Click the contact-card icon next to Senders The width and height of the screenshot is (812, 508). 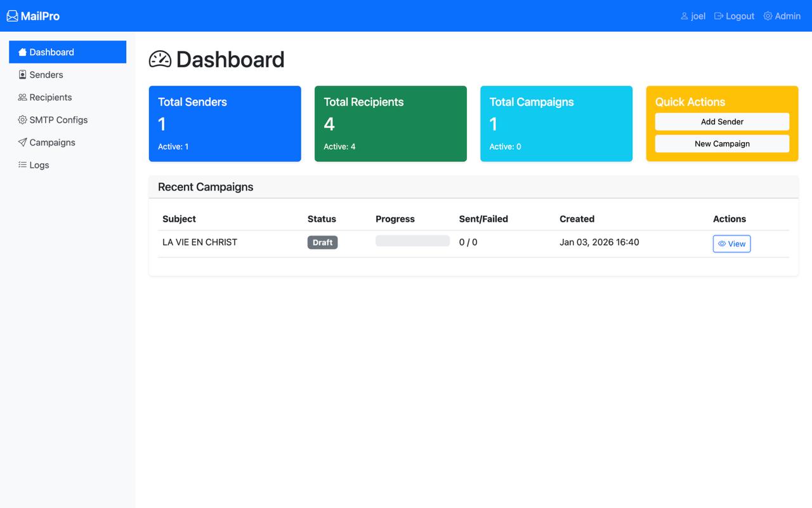point(22,75)
